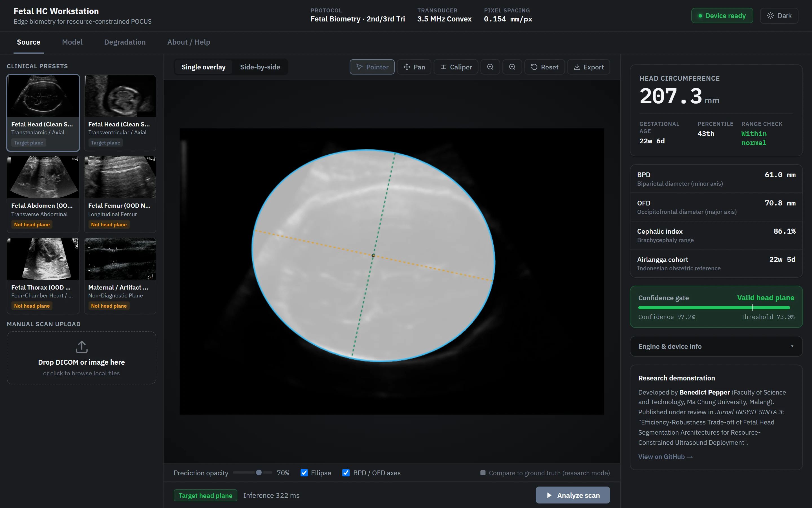812x508 pixels.
Task: Select the Fetal Thorax preset
Action: [x=43, y=276]
